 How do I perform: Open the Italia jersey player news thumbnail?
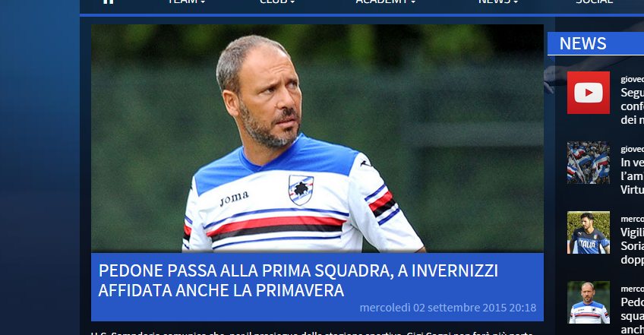pos(589,232)
